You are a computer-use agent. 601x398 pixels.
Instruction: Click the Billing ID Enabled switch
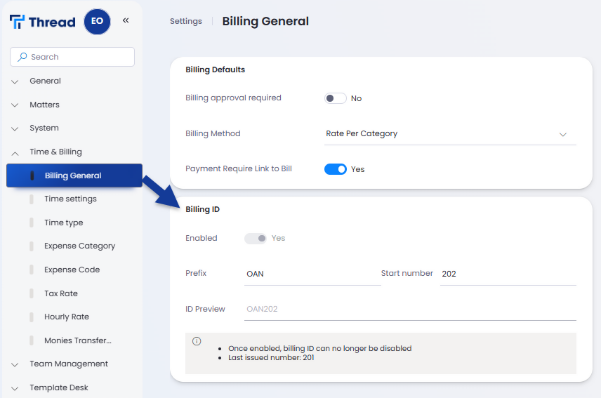255,238
